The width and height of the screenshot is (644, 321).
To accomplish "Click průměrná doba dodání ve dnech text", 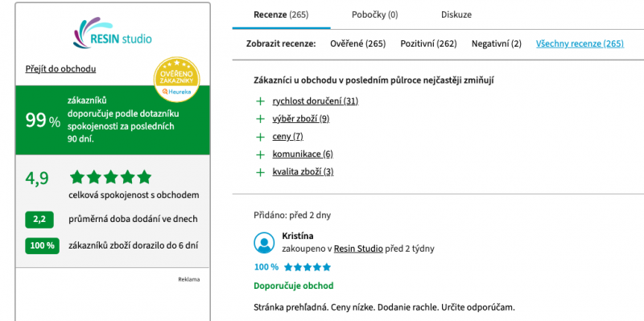I will click(133, 219).
